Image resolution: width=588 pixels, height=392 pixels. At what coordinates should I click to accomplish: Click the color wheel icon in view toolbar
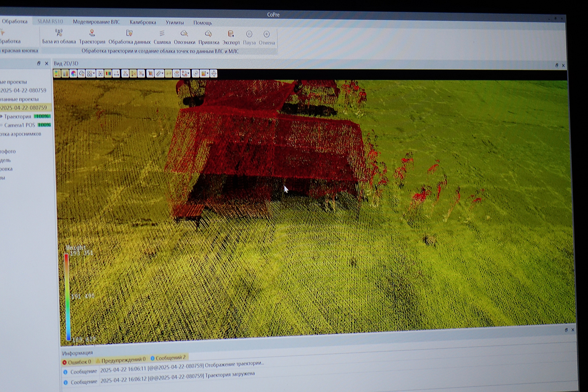click(73, 73)
